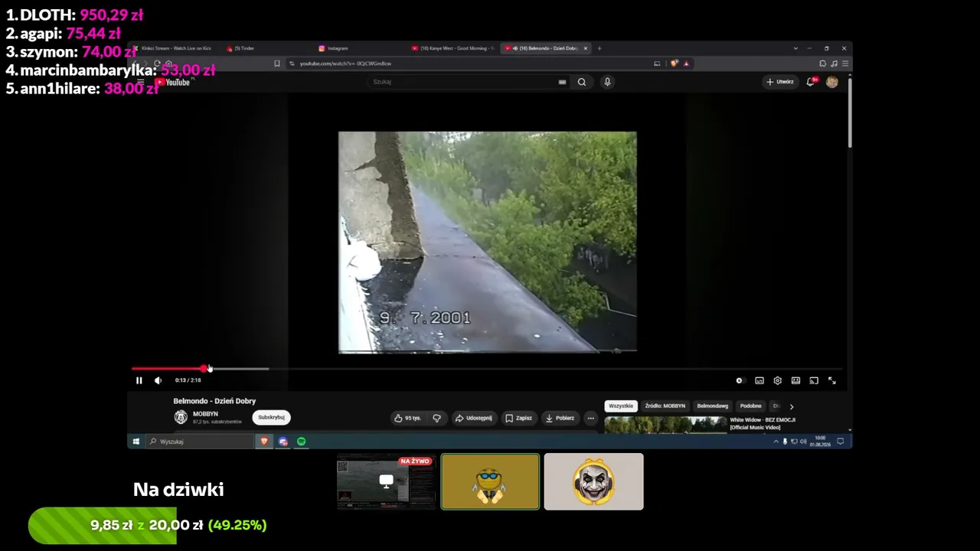Screen dimensions: 980x551
Task: Open the White Widow - BEZ EMOCJI title
Action: click(x=763, y=423)
